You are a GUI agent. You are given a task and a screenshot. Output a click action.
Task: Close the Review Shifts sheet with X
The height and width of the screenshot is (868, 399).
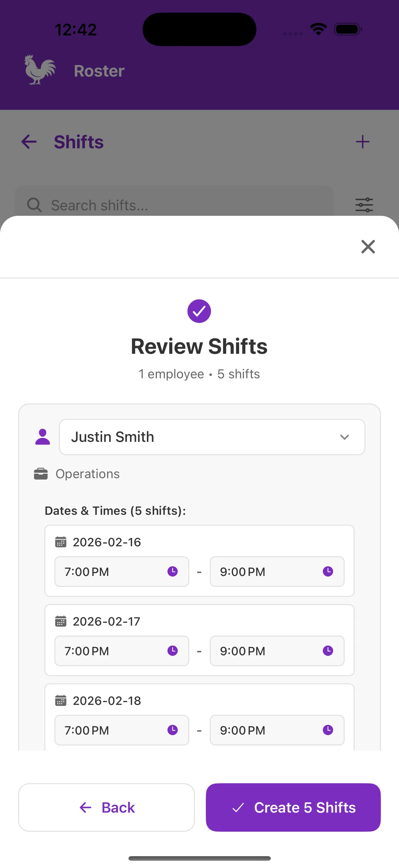pyautogui.click(x=368, y=247)
